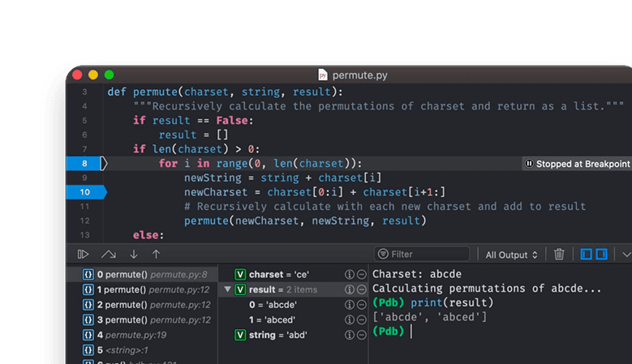
Task: Toggle the right console pane icon
Action: pos(601,254)
